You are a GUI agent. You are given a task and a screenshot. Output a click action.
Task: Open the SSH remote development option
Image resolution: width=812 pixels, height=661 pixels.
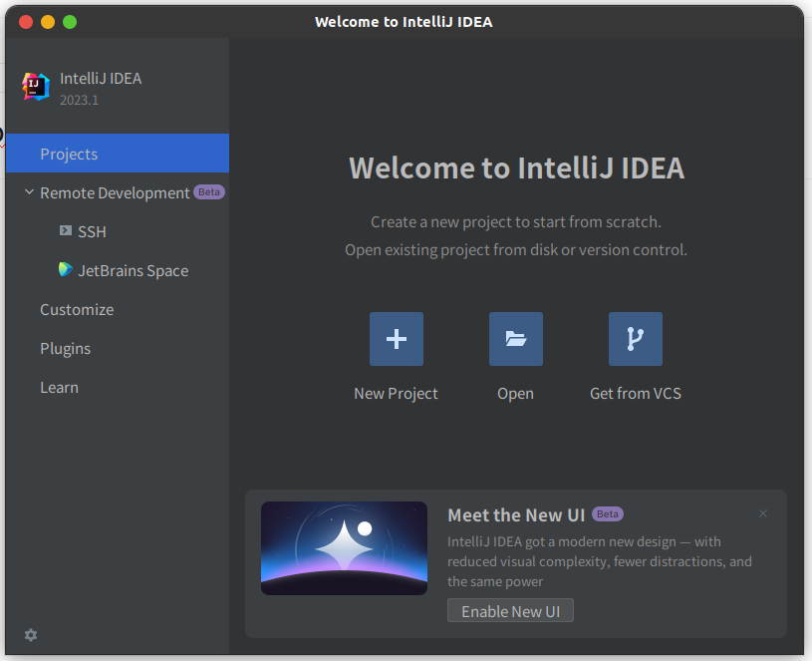tap(92, 231)
